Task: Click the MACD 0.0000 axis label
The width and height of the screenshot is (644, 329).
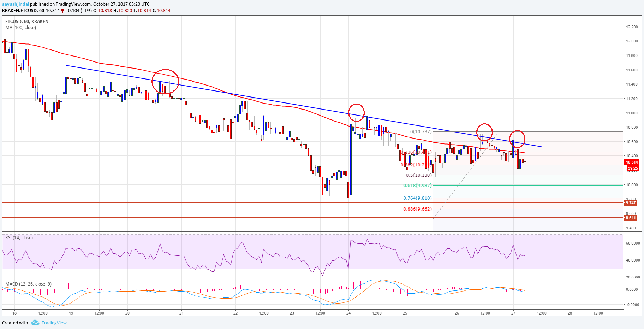Action: pyautogui.click(x=632, y=289)
